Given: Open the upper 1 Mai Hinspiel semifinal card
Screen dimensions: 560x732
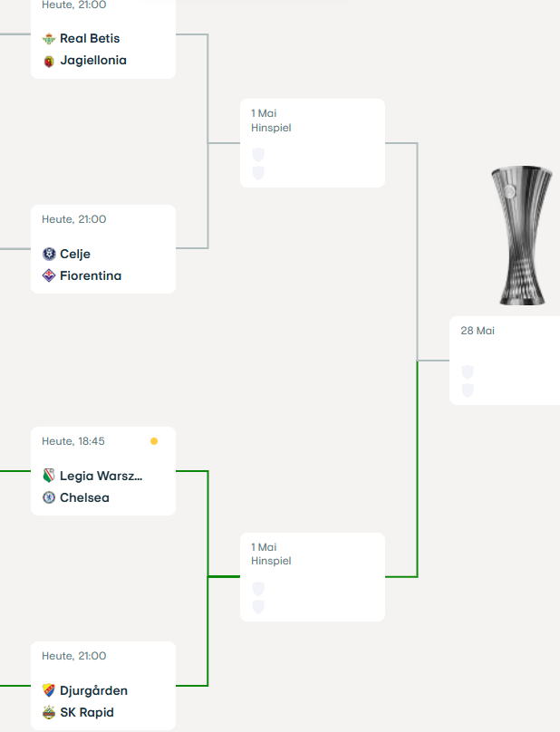Looking at the screenshot, I should tap(313, 143).
